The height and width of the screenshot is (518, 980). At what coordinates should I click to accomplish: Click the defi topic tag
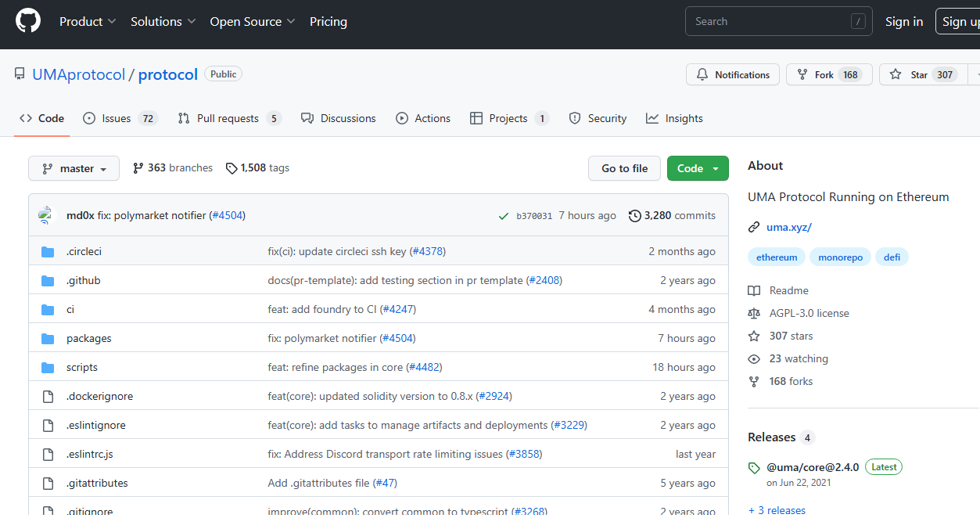click(x=892, y=257)
